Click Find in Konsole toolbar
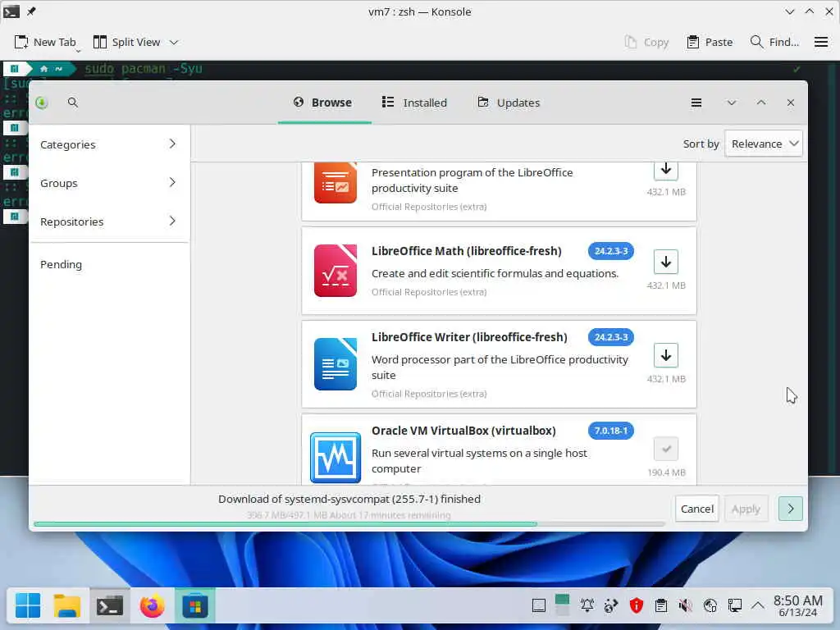 point(774,42)
